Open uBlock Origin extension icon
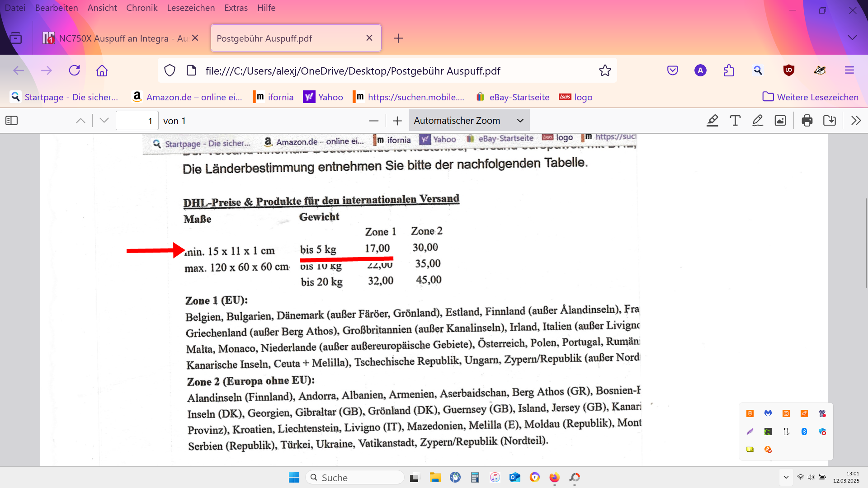This screenshot has height=488, width=868. [789, 70]
